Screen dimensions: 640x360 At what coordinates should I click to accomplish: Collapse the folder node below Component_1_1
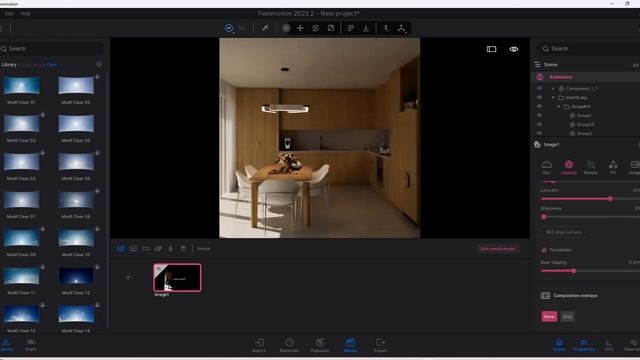point(553,98)
